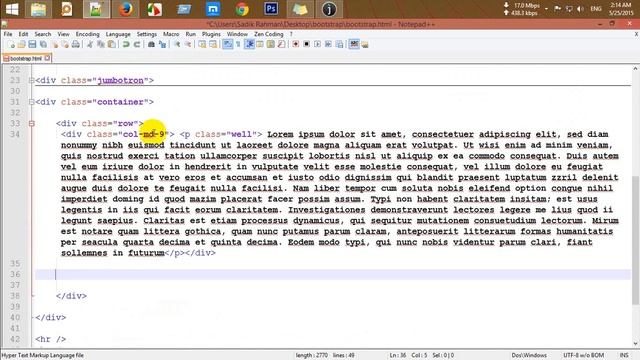Play back the recorded macro

tap(318, 44)
